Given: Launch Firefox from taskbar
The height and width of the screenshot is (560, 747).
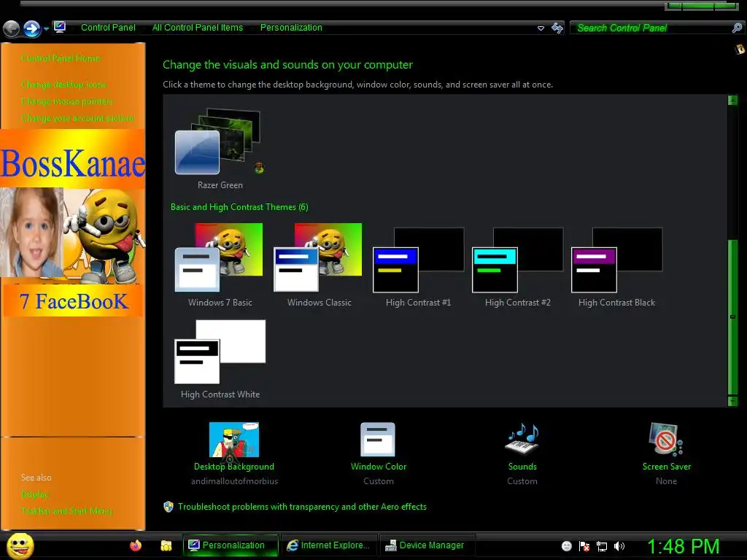Looking at the screenshot, I should tap(136, 545).
